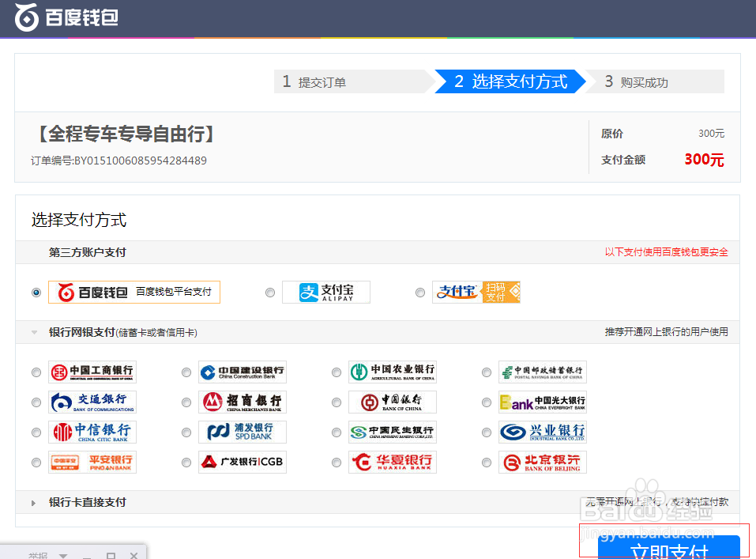
Task: Click the 中国建设银行 logo tile
Action: (x=242, y=372)
